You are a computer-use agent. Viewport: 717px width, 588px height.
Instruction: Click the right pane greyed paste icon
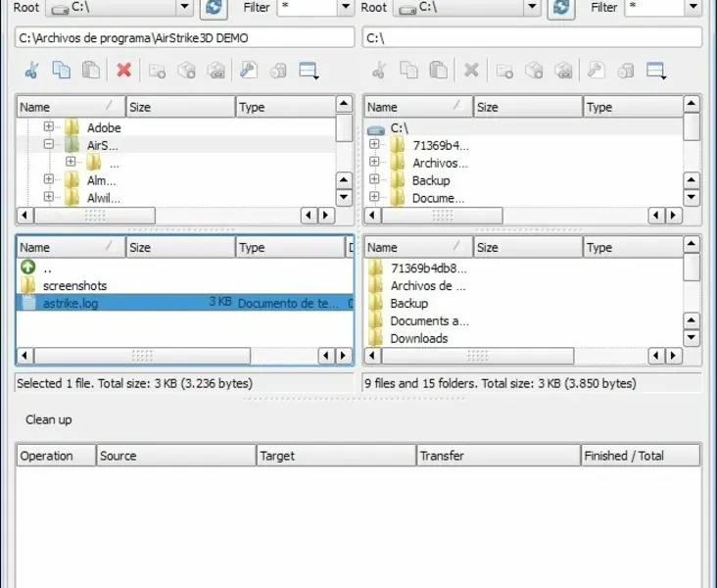click(x=439, y=71)
